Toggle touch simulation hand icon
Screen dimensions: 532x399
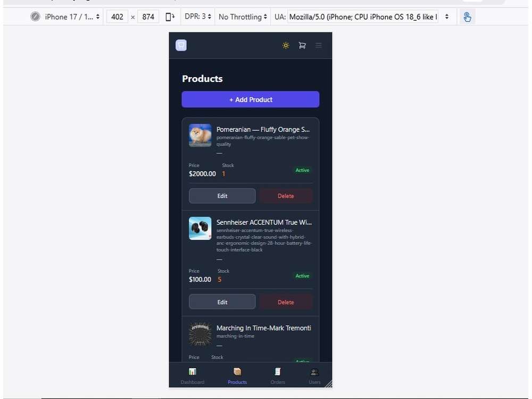[x=467, y=16]
